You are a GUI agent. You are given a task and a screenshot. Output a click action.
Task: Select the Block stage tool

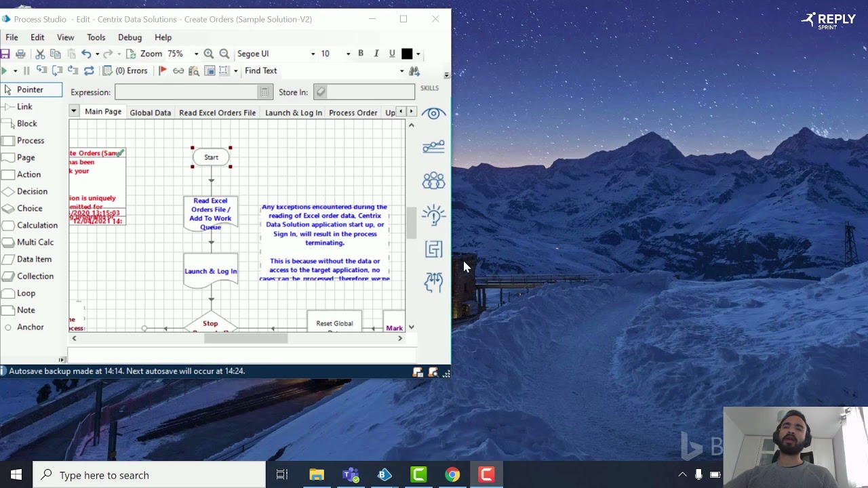[27, 123]
